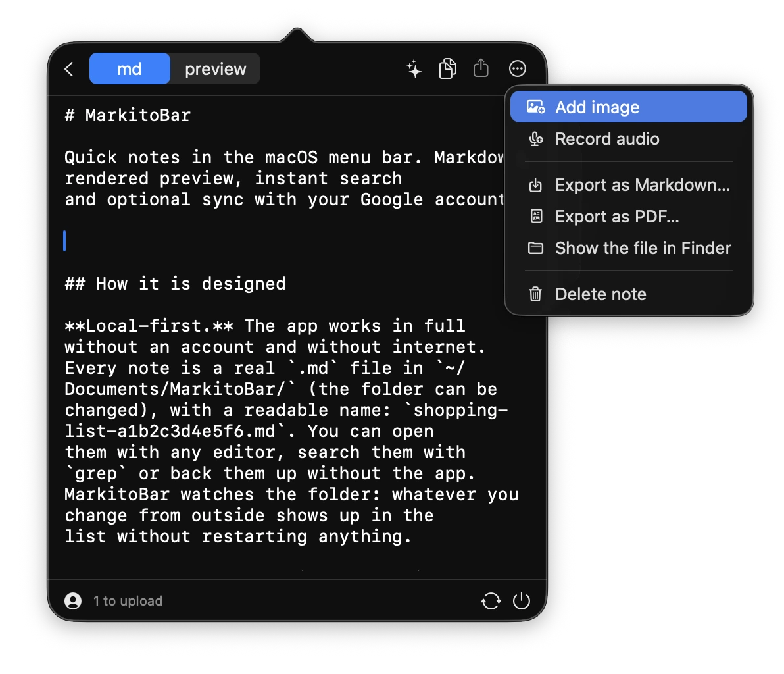784x674 pixels.
Task: Click the account profile icon
Action: [73, 600]
